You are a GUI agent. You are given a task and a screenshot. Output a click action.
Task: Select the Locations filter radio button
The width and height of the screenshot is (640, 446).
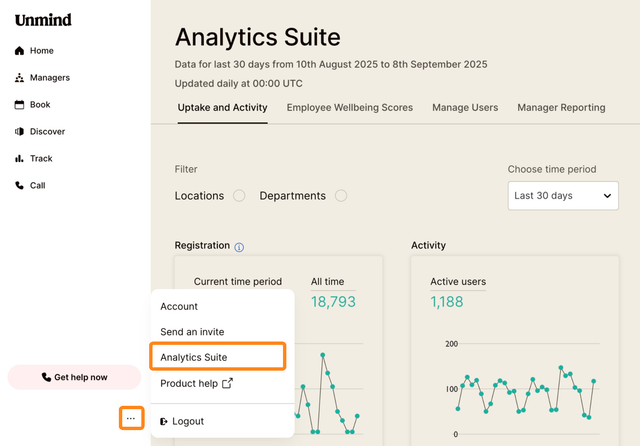[x=239, y=196]
